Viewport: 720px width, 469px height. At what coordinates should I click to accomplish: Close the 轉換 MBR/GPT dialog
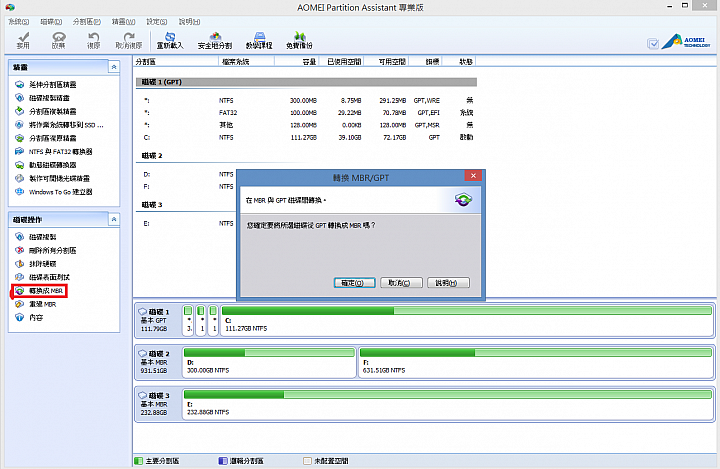tap(473, 175)
